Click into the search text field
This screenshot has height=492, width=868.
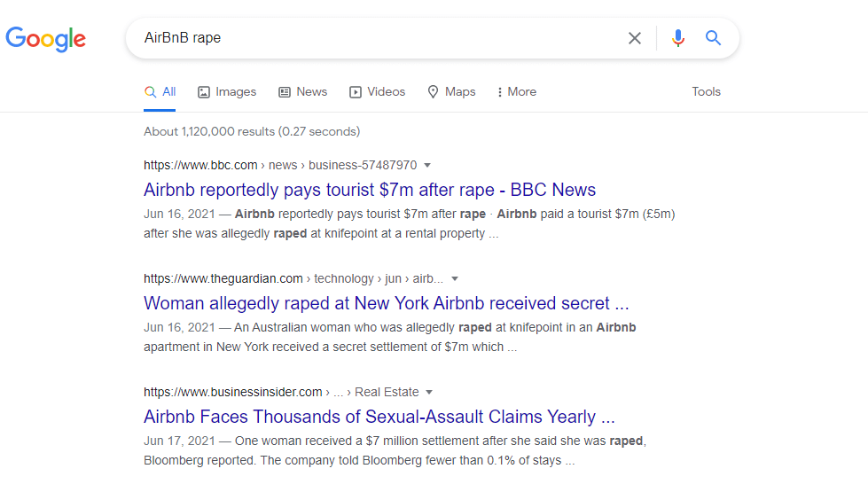(x=382, y=37)
